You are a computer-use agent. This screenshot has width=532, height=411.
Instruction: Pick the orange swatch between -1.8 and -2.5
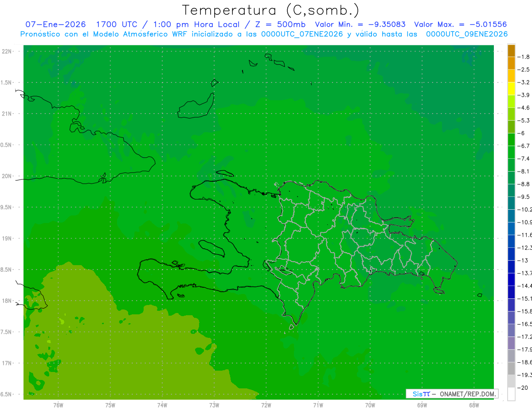point(511,63)
